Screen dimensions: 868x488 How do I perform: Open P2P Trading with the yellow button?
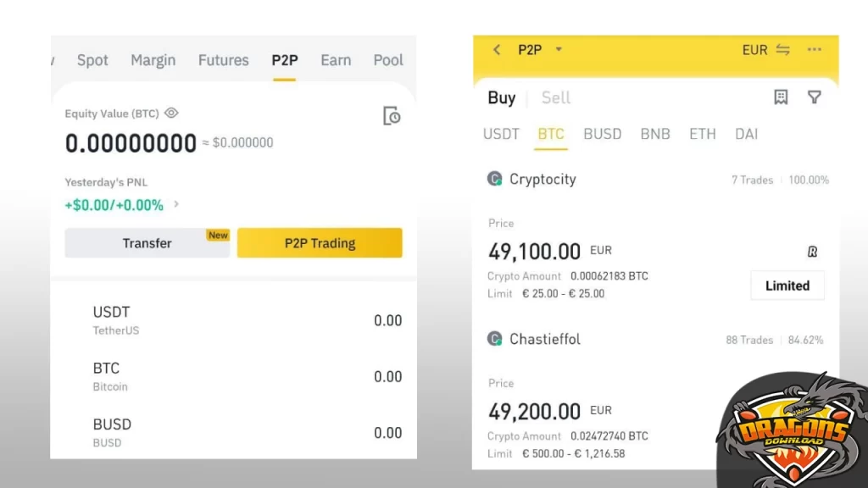[x=320, y=242]
